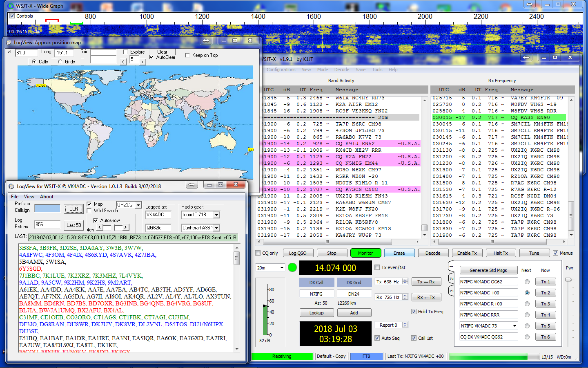Click the green band indicator circle beside 20m
The height and width of the screenshot is (368, 588).
(x=292, y=267)
